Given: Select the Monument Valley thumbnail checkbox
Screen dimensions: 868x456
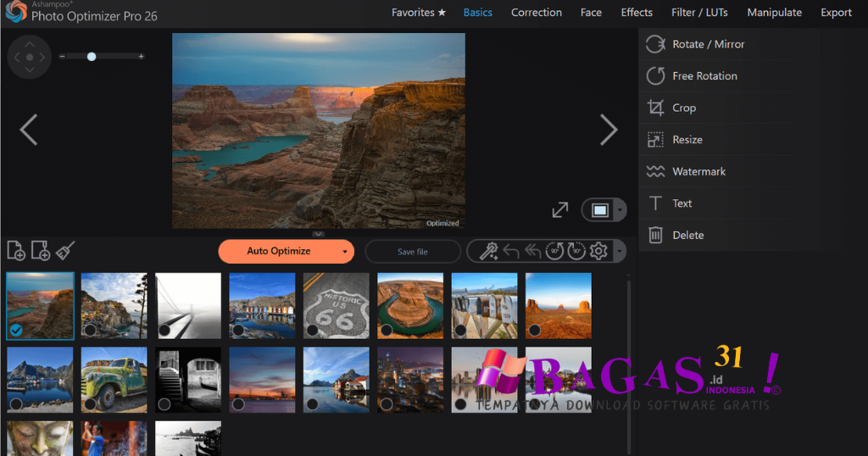Looking at the screenshot, I should click(x=535, y=331).
